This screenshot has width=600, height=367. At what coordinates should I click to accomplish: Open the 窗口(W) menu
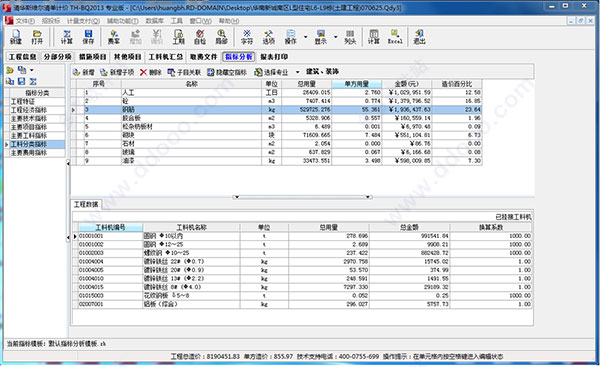(201, 21)
